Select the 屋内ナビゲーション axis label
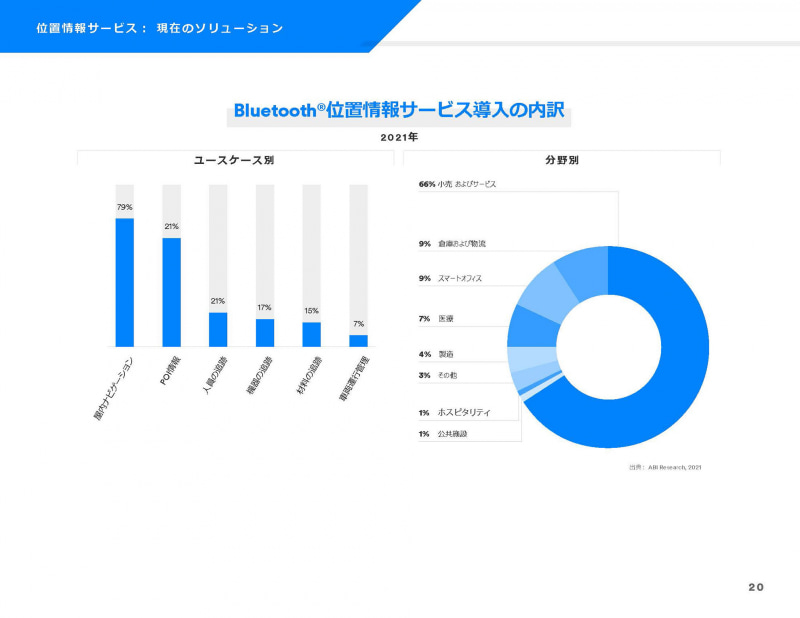 click(x=113, y=389)
